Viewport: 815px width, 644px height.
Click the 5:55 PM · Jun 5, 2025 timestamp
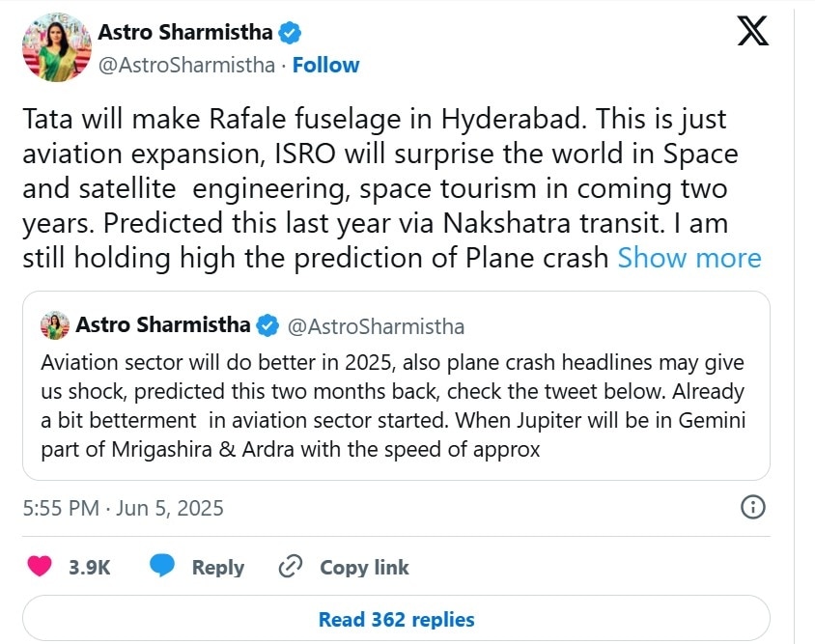[123, 508]
